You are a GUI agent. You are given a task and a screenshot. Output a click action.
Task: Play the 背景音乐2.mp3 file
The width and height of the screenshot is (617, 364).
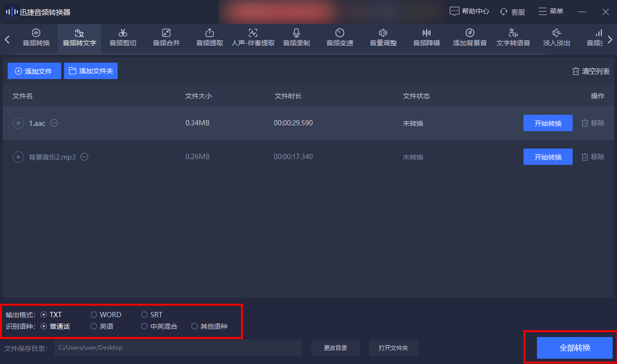18,157
